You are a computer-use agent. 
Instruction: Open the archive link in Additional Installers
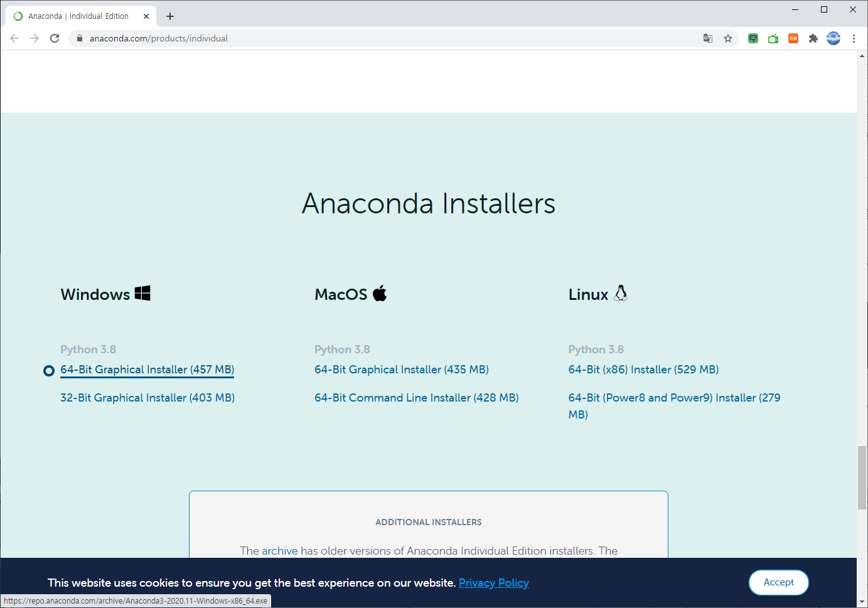pyautogui.click(x=280, y=551)
